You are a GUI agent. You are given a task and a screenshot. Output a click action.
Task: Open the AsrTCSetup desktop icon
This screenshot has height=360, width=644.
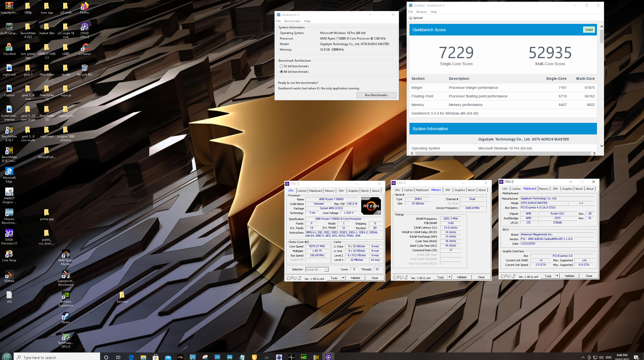pos(9,28)
